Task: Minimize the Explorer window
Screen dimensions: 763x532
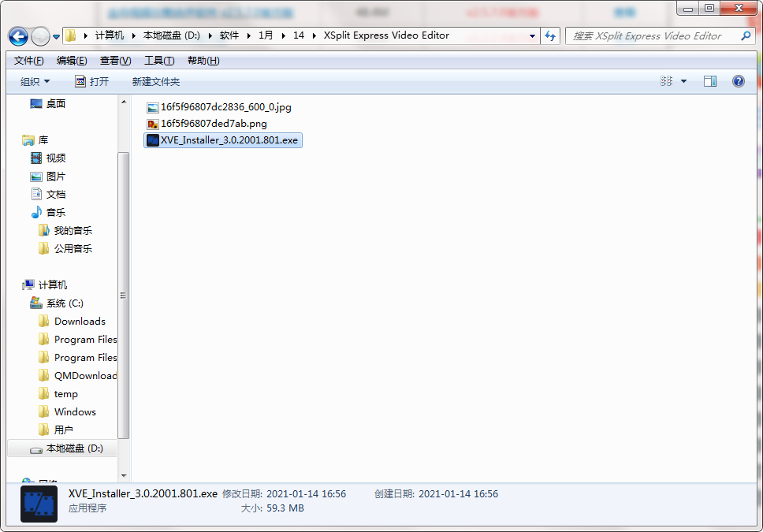Action: pyautogui.click(x=687, y=8)
